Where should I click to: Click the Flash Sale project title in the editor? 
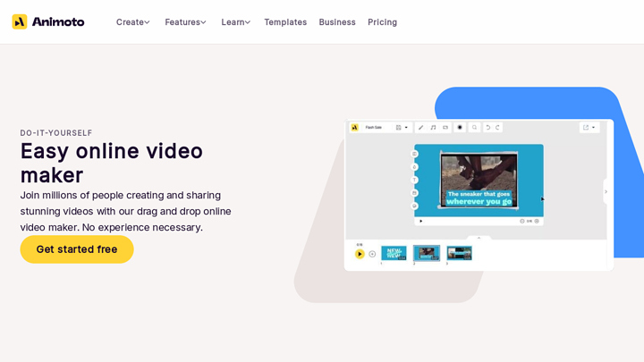click(x=373, y=128)
